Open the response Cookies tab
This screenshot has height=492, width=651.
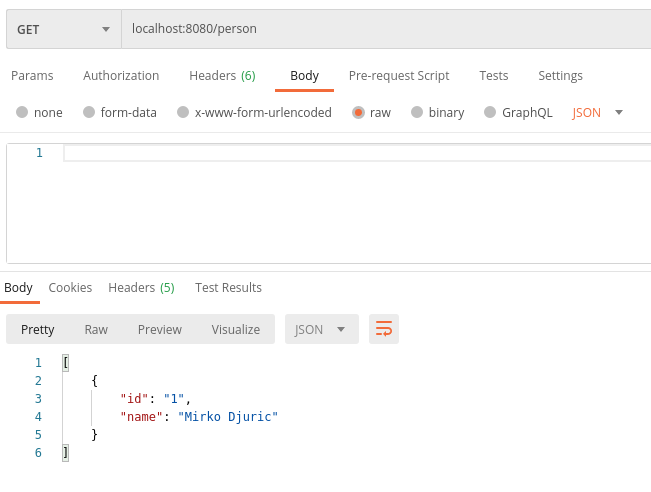pos(70,287)
